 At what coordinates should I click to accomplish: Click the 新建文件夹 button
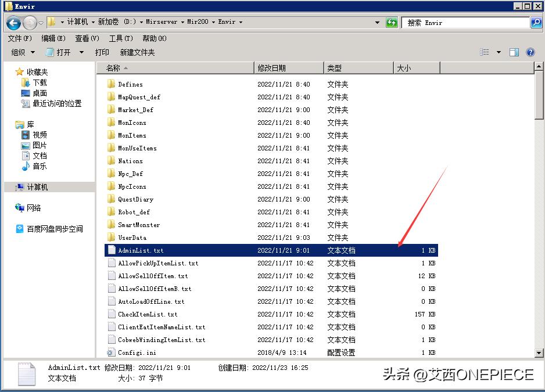click(137, 52)
